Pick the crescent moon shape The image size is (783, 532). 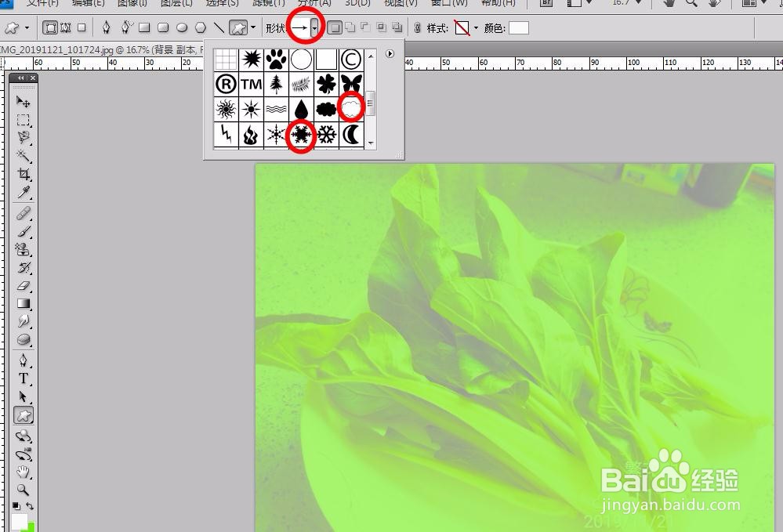coord(351,134)
